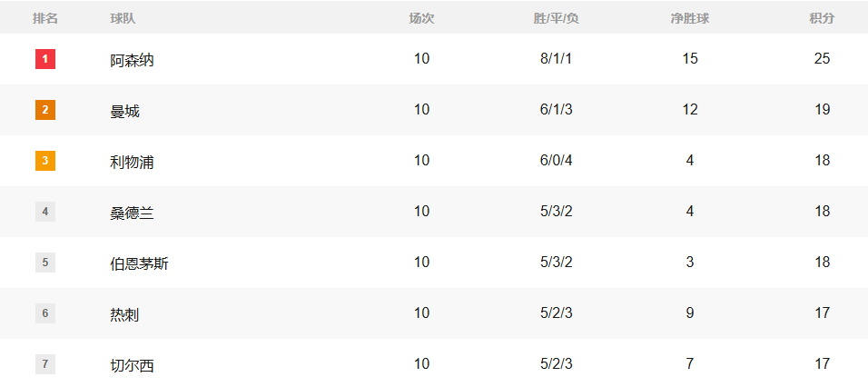Click the orange rank 2 badge

pos(45,110)
